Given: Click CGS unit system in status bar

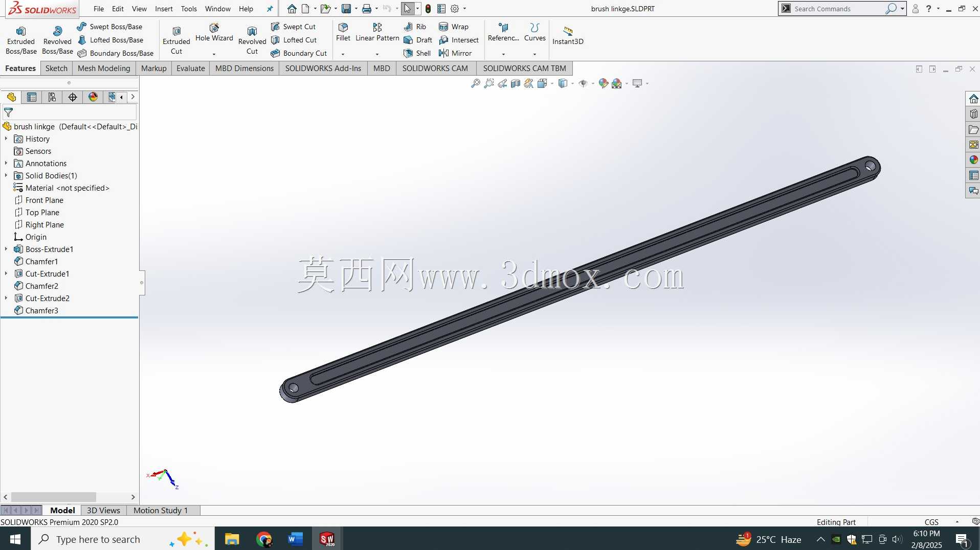Looking at the screenshot, I should coord(931,522).
